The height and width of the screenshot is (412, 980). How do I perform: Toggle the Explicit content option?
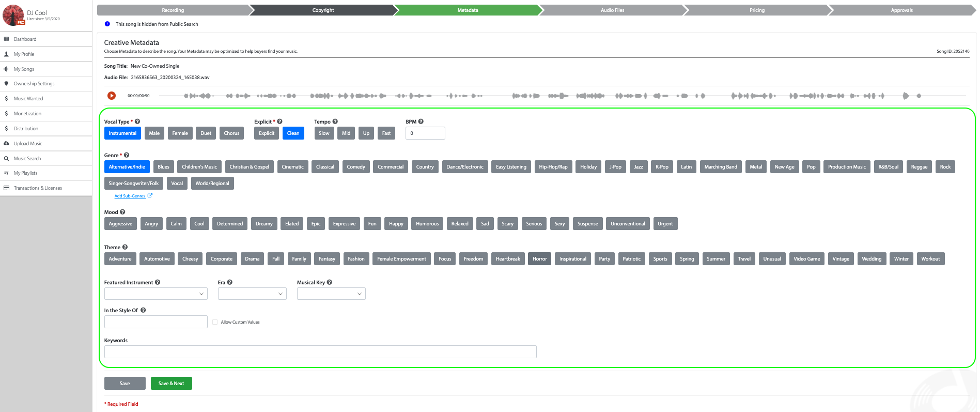coord(267,133)
